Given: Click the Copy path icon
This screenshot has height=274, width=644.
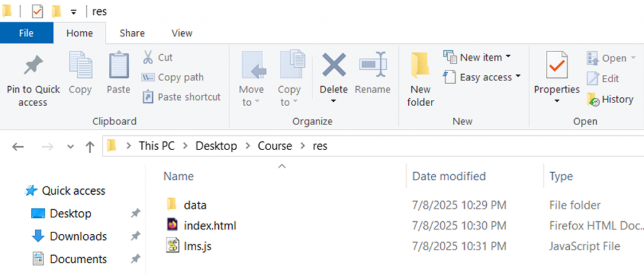Looking at the screenshot, I should pos(148,77).
